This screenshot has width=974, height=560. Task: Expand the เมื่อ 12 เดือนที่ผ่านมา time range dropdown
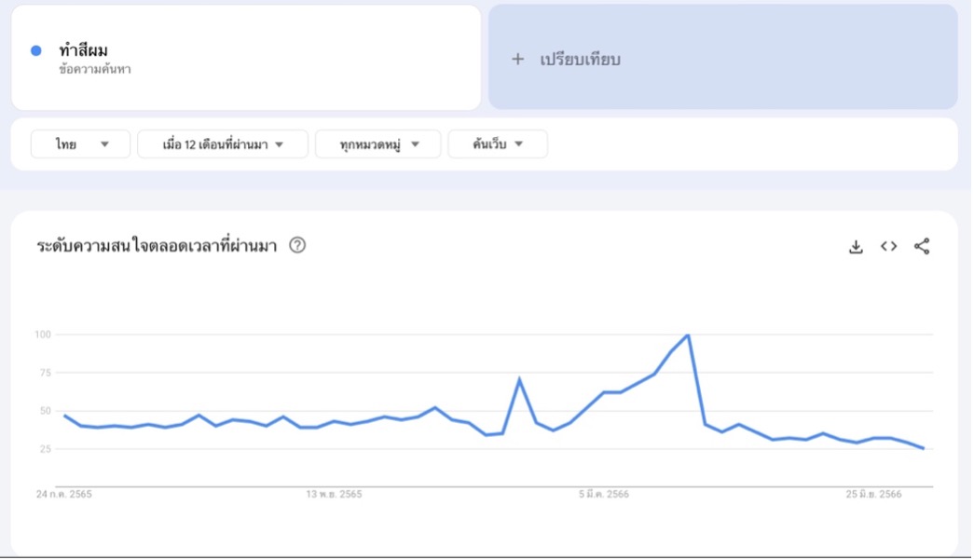tap(223, 144)
